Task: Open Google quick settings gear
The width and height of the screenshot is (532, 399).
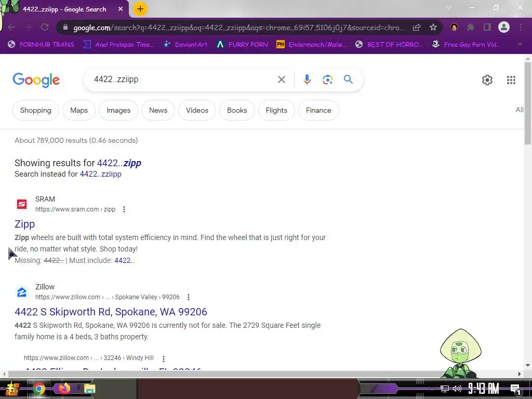Action: coord(487,80)
